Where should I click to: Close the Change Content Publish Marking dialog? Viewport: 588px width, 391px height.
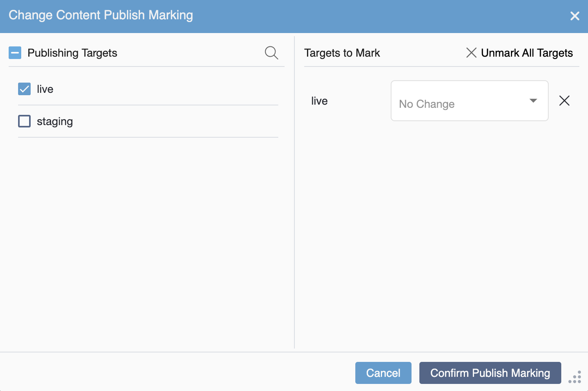click(x=575, y=16)
